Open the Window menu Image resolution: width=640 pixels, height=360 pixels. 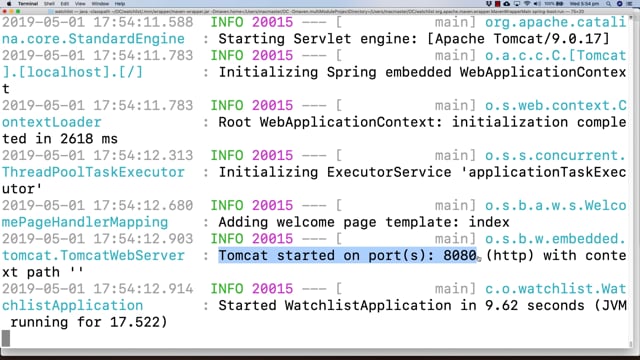click(100, 3)
